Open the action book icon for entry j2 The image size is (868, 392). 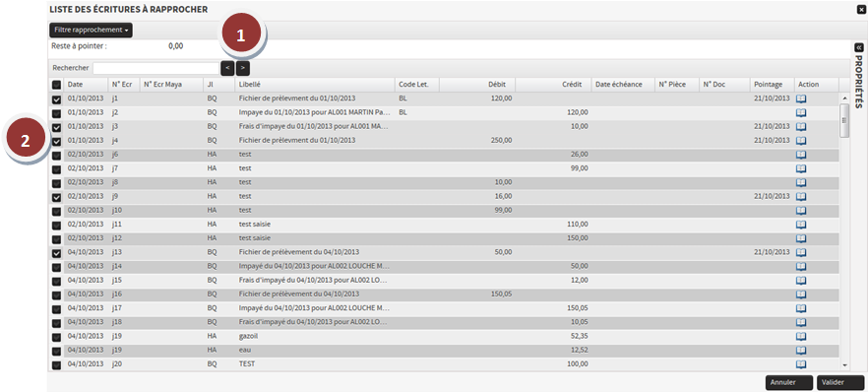(800, 112)
